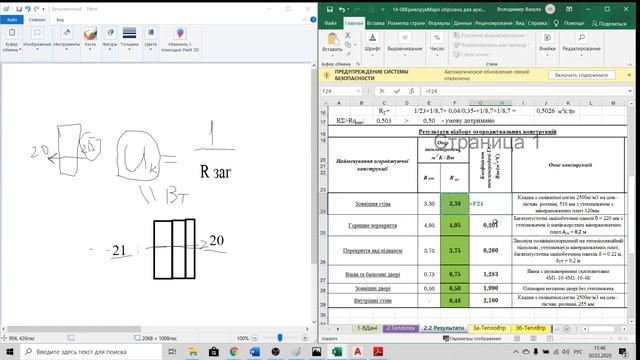
Task: Open Windows Start menu
Action: pos(10,351)
